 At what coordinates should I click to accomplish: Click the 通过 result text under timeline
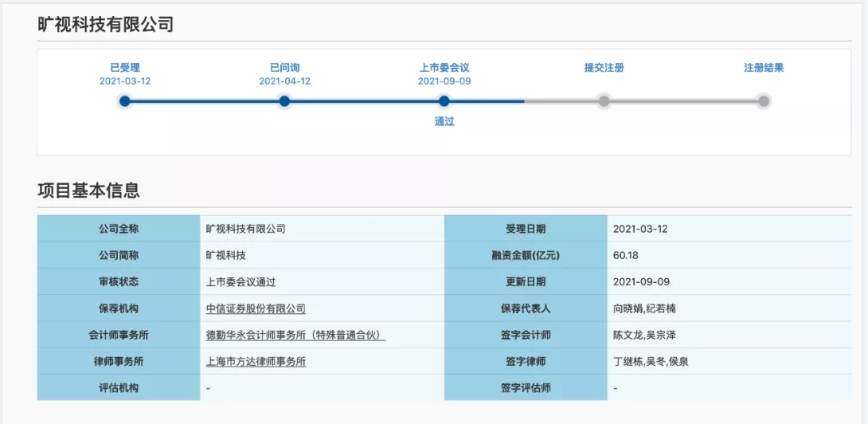(444, 122)
